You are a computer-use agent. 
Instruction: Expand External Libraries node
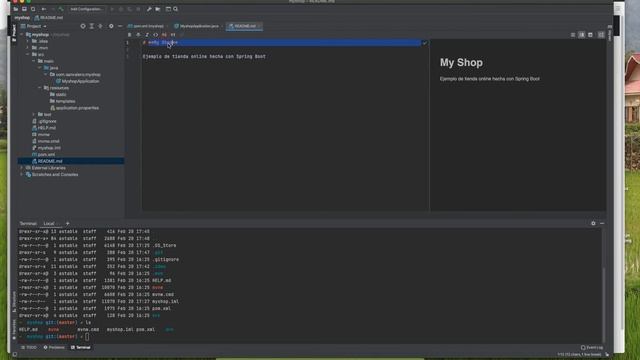(x=22, y=168)
